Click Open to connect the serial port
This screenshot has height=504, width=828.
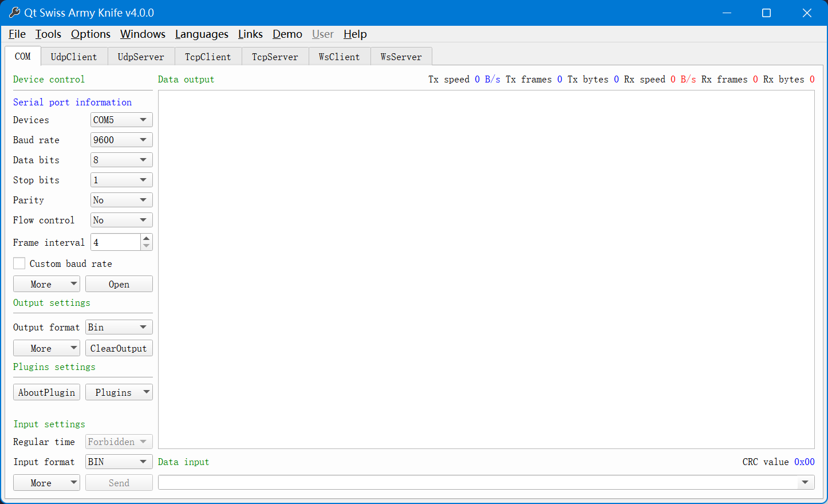pyautogui.click(x=119, y=283)
